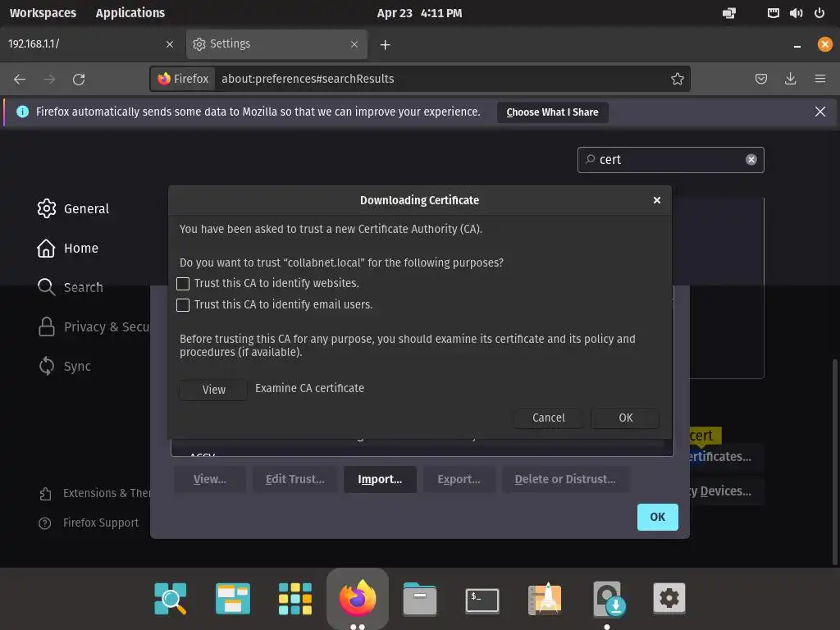Click Delete or Distrust... button
840x630 pixels.
coord(565,479)
